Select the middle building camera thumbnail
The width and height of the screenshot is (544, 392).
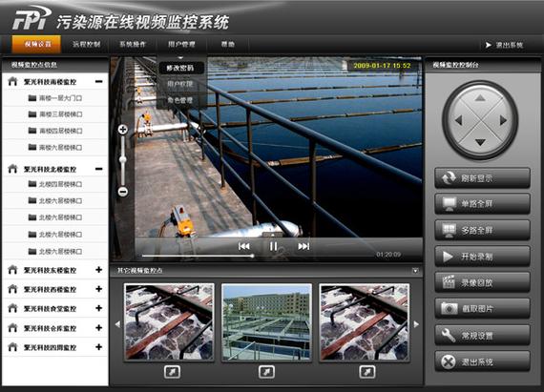coord(266,322)
